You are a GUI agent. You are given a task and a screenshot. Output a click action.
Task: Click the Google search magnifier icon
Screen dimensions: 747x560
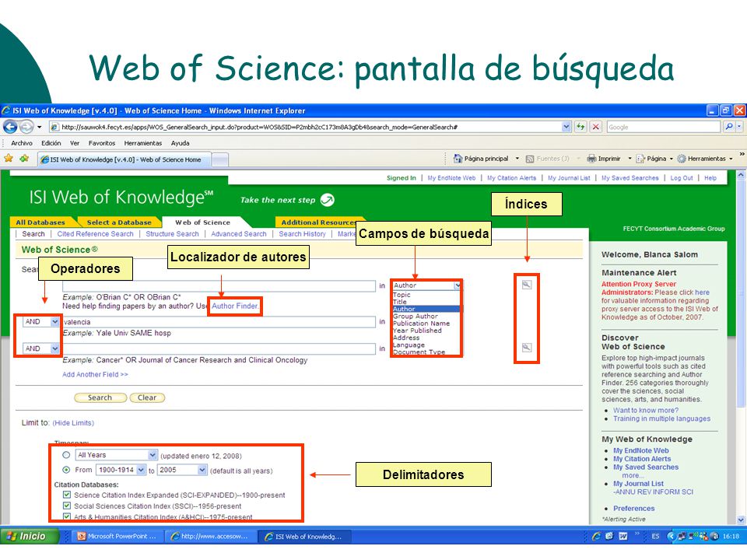729,127
